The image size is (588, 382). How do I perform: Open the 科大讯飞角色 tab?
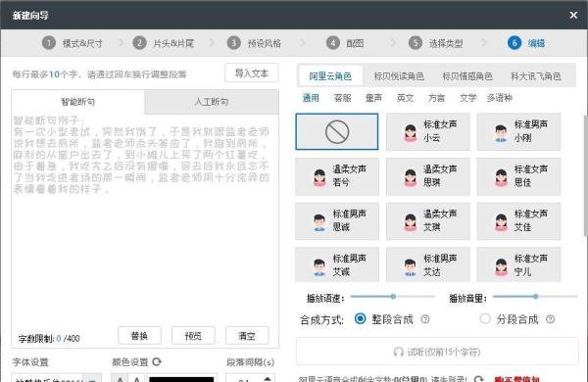pyautogui.click(x=535, y=76)
